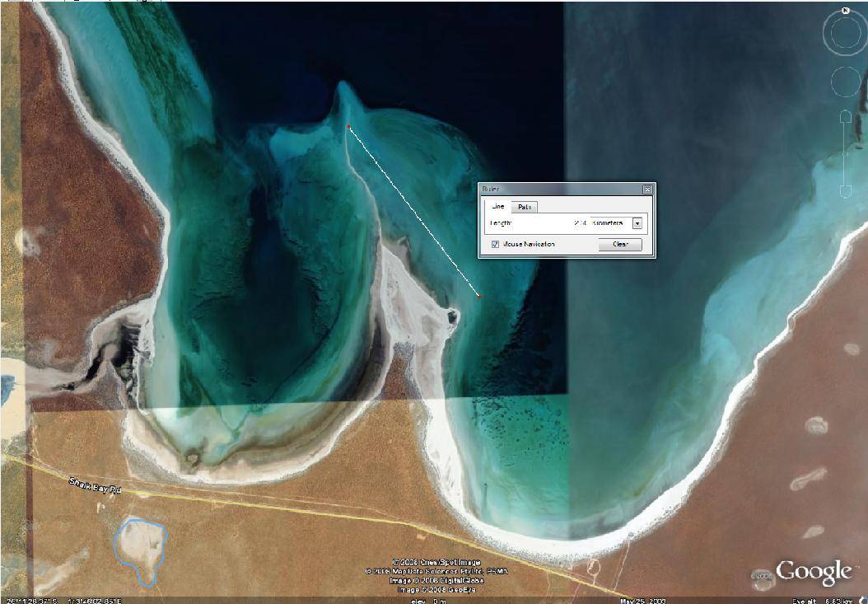The height and width of the screenshot is (604, 868).
Task: Click the move joystick below the compass
Action: 845,81
